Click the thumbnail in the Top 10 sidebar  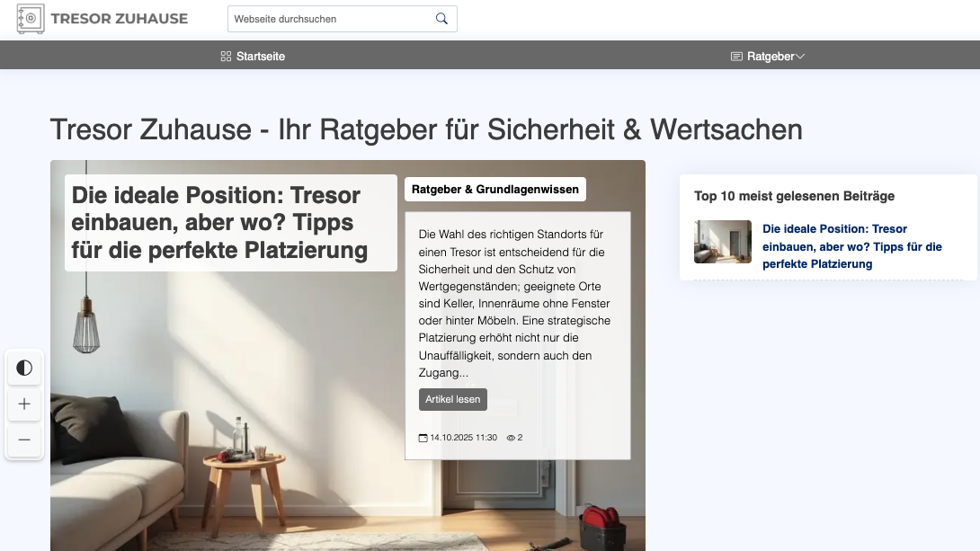722,242
